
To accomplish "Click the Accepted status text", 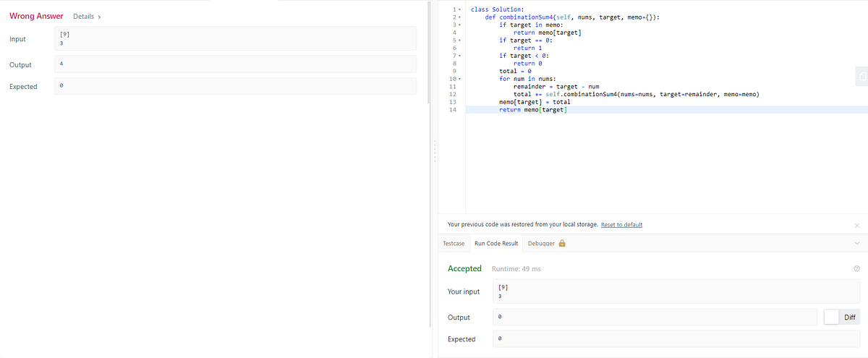I will 464,268.
